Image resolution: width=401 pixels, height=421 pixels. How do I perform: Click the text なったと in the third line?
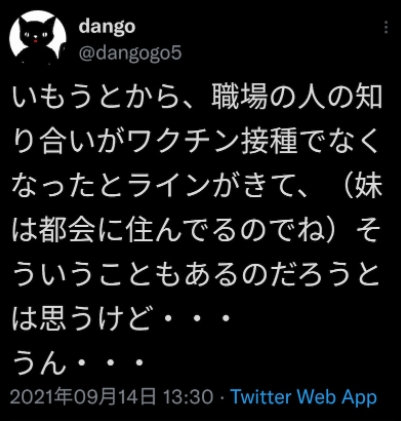tap(68, 187)
